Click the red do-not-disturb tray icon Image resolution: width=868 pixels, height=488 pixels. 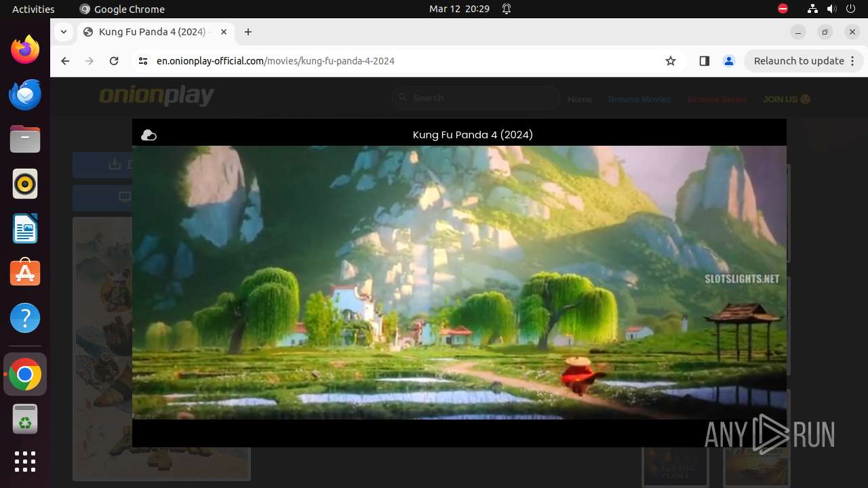[x=783, y=9]
